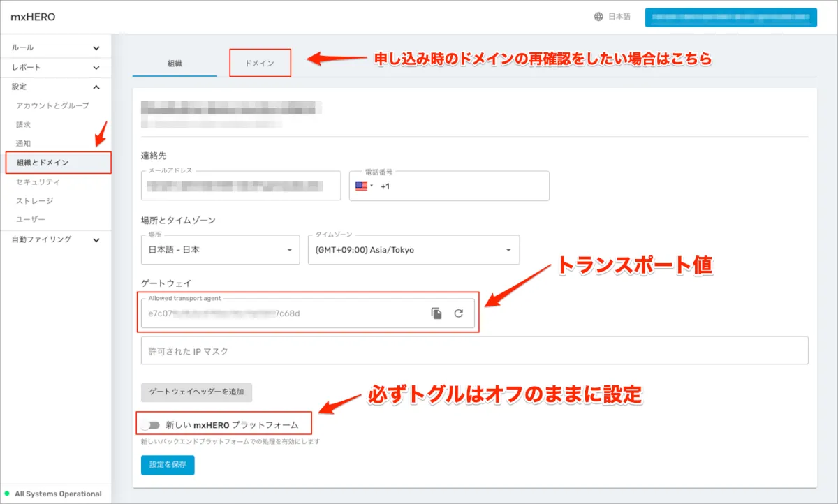
Task: Click the 設定を保存 button
Action: [x=168, y=465]
